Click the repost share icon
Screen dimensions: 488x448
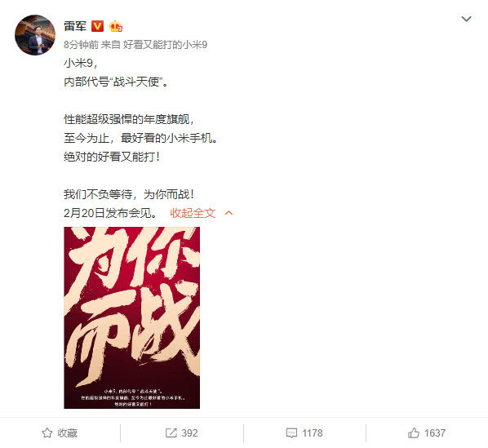coord(171,433)
